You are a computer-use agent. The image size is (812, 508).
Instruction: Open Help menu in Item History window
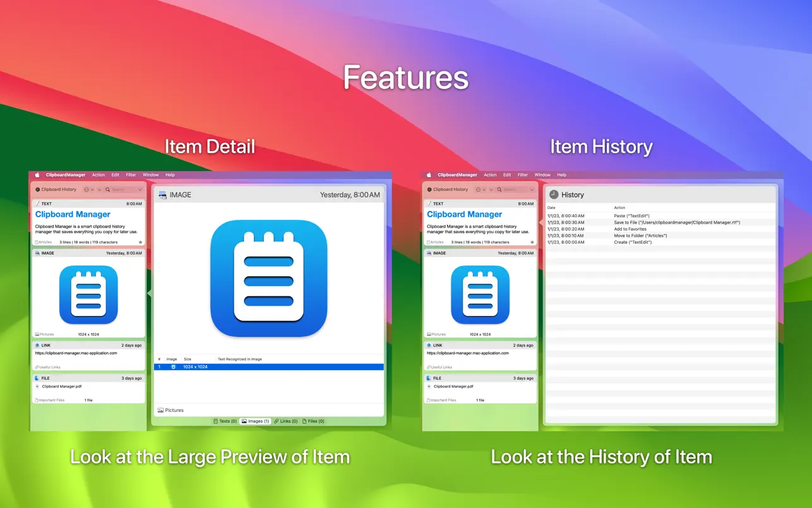click(x=561, y=175)
